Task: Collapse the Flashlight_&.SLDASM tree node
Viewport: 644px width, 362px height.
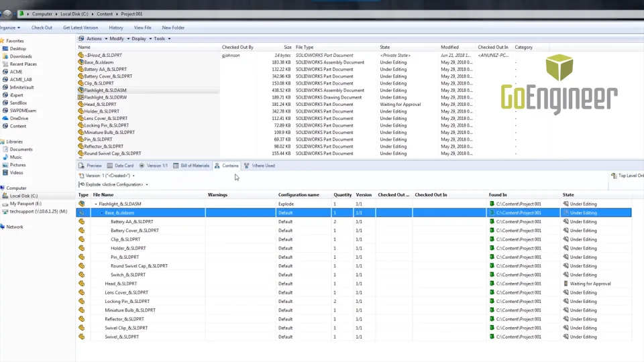Action: tap(96, 204)
